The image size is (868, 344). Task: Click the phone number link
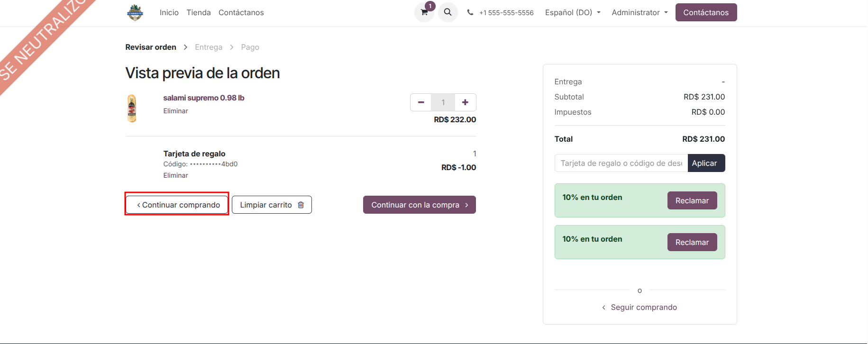[x=506, y=13]
